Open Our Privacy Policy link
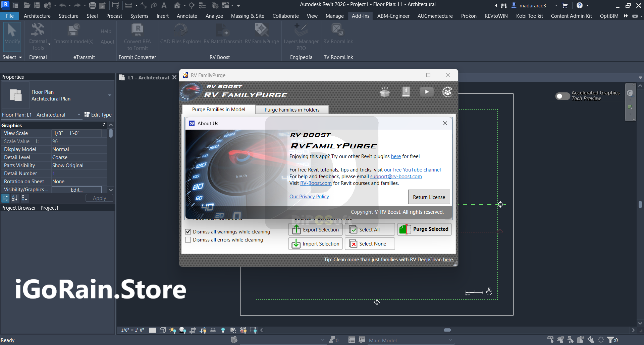This screenshot has height=345, width=644. tap(309, 197)
